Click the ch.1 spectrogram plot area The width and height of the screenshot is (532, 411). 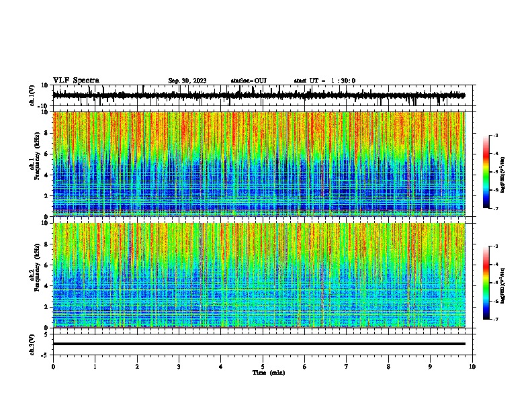pyautogui.click(x=259, y=164)
